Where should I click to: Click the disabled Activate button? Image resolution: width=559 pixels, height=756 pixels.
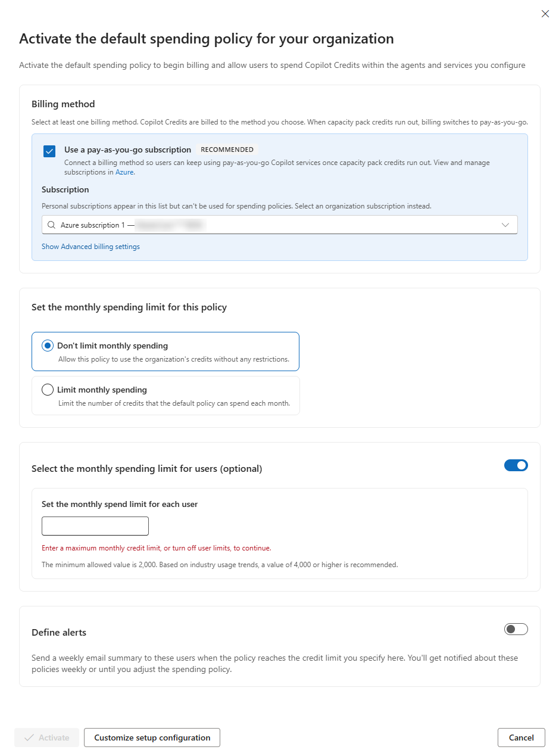46,738
